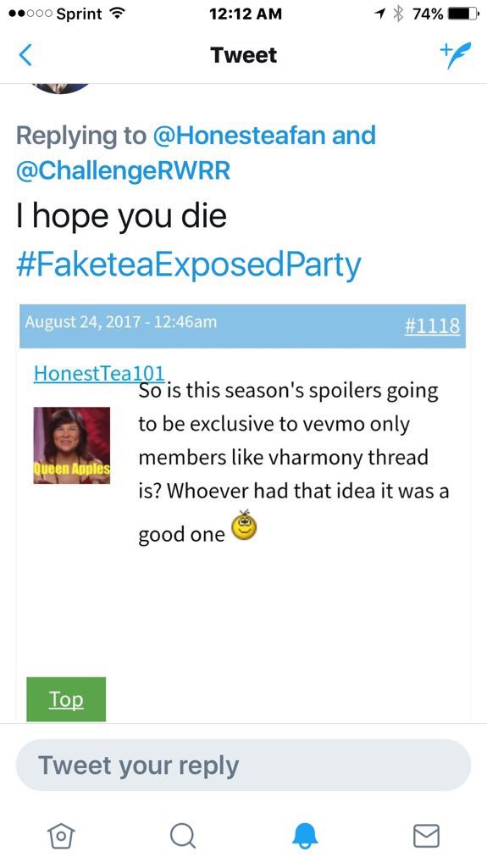Open the Search magnifier tab
487x868 pixels.
click(183, 834)
